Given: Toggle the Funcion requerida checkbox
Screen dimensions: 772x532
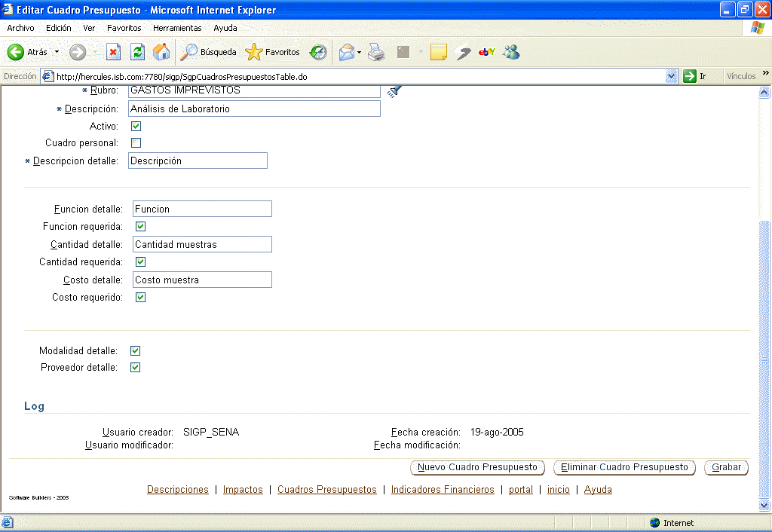Looking at the screenshot, I should [x=140, y=226].
